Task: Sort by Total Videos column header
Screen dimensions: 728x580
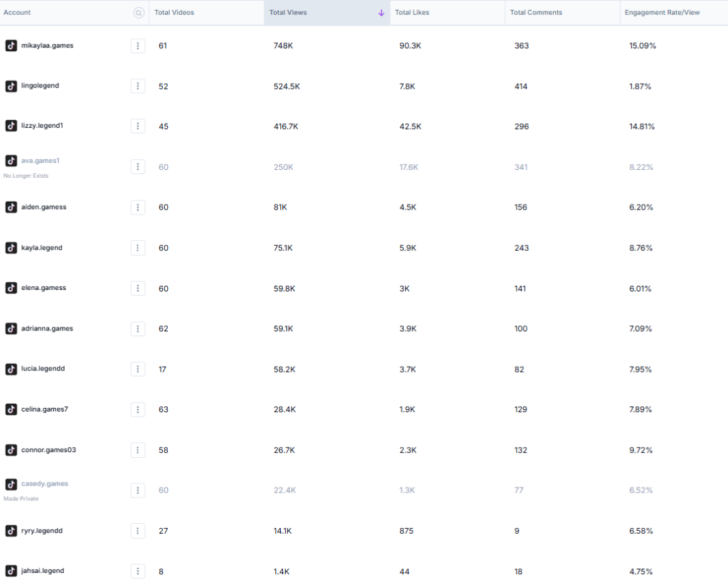Action: (x=174, y=13)
